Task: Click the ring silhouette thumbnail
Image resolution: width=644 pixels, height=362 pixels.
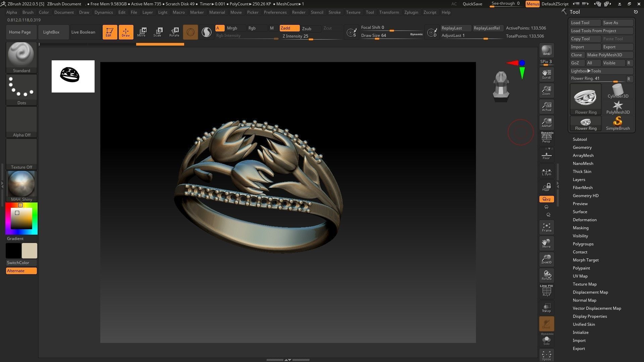Action: pos(73,76)
